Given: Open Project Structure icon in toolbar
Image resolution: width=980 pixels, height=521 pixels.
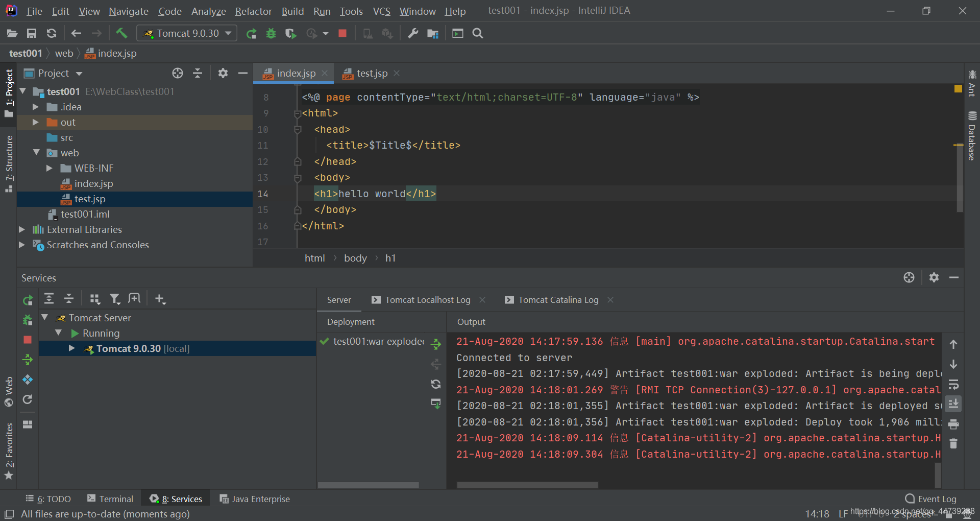Looking at the screenshot, I should click(433, 34).
